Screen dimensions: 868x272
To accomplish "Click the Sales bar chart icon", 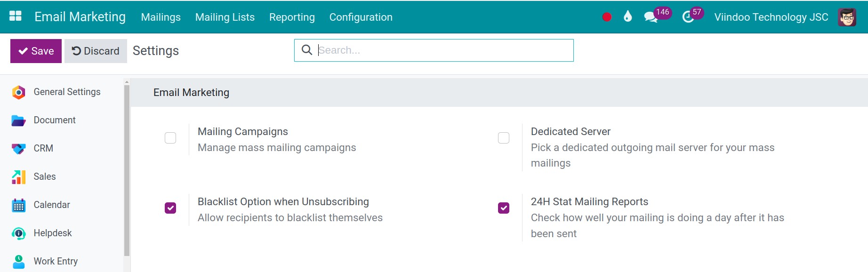I will pyautogui.click(x=18, y=177).
